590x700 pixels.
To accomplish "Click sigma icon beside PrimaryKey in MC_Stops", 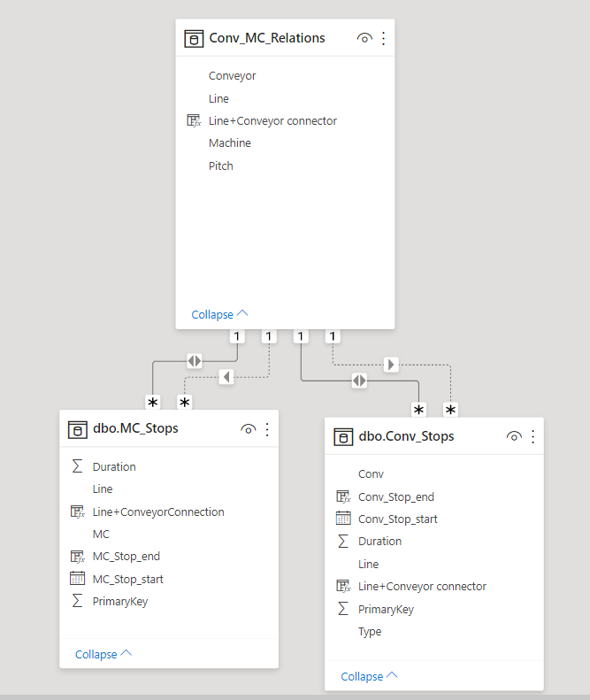I will pos(77,601).
